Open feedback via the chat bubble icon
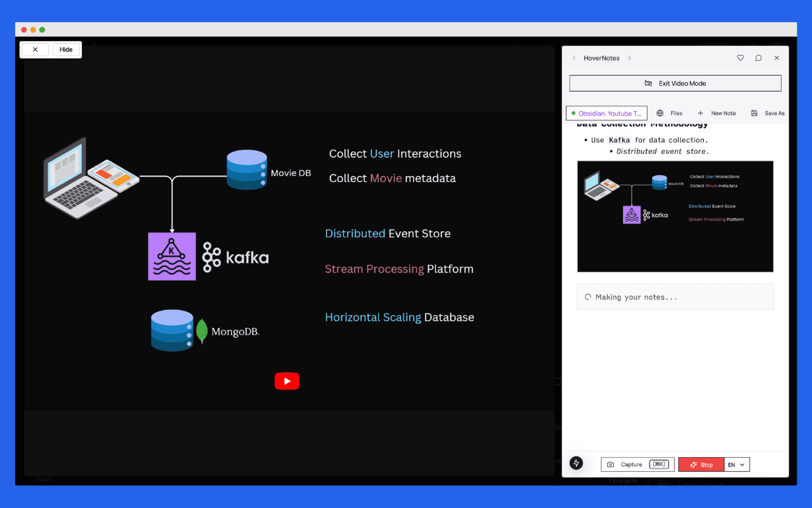Screen dimensions: 812x508 pos(759,58)
